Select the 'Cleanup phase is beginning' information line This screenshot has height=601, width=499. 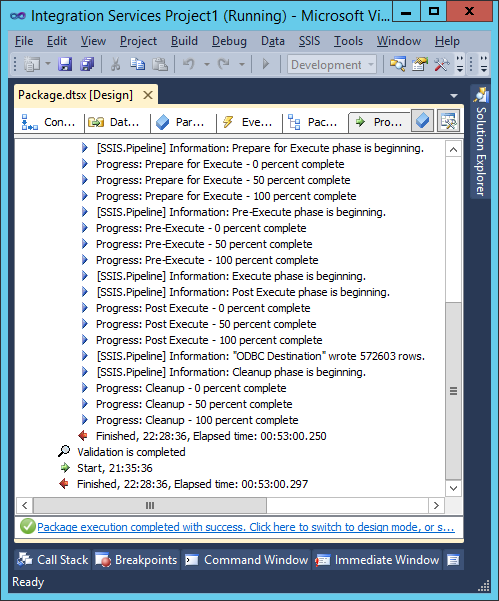pyautogui.click(x=231, y=372)
